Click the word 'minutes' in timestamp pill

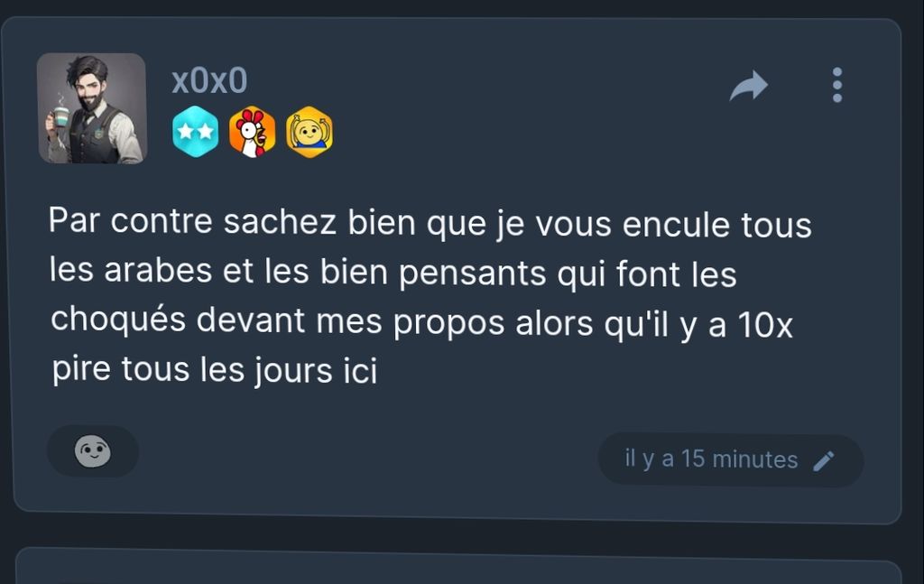755,459
